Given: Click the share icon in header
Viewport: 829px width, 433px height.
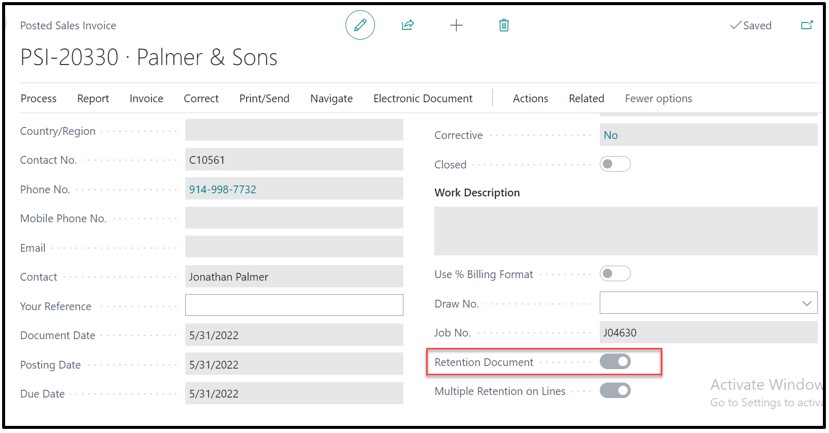Looking at the screenshot, I should [x=408, y=25].
